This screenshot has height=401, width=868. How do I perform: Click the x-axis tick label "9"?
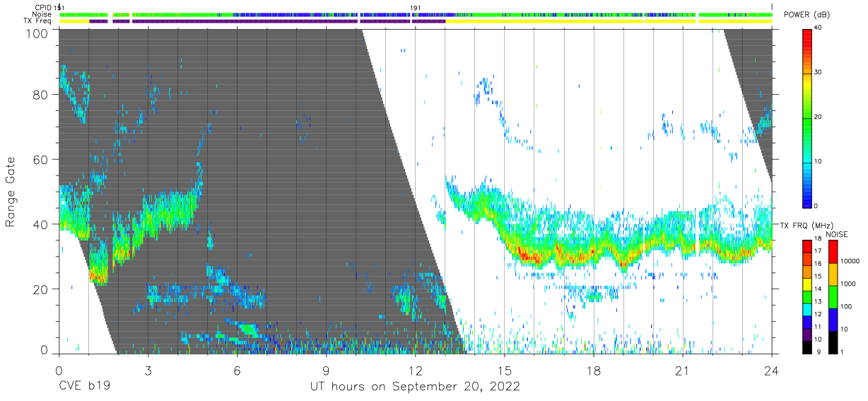326,371
